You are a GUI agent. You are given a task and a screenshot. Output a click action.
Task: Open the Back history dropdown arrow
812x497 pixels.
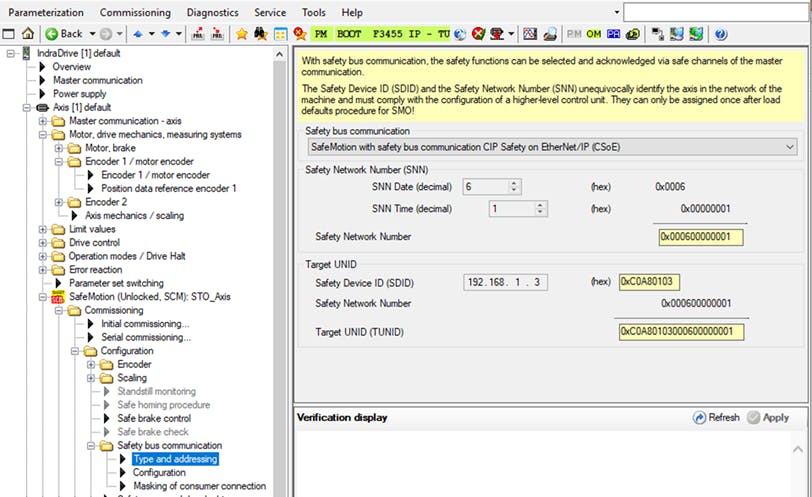point(92,34)
